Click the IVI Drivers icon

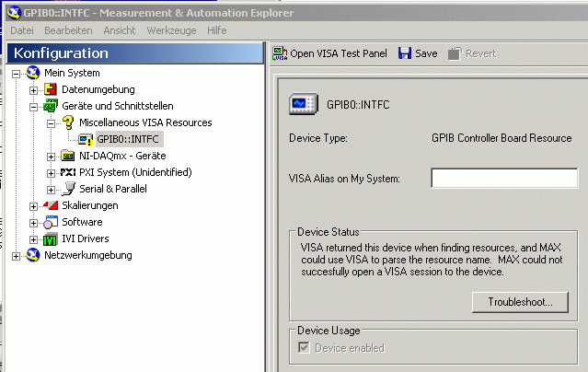(x=51, y=239)
